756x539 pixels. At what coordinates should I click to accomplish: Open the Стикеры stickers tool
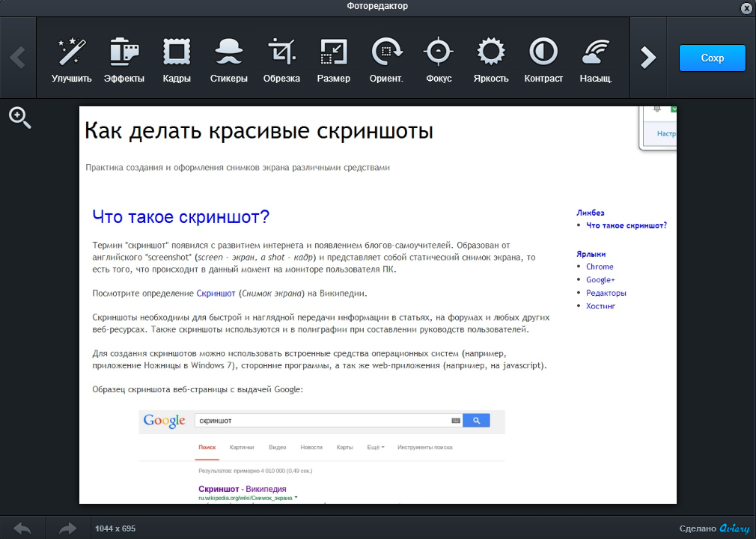click(228, 60)
